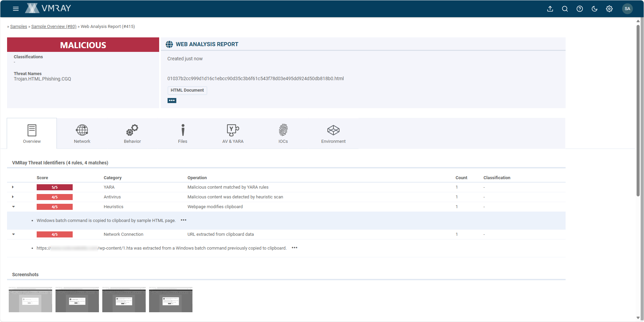This screenshot has height=322, width=644.
Task: Click the count link in the YARA row
Action: click(457, 187)
